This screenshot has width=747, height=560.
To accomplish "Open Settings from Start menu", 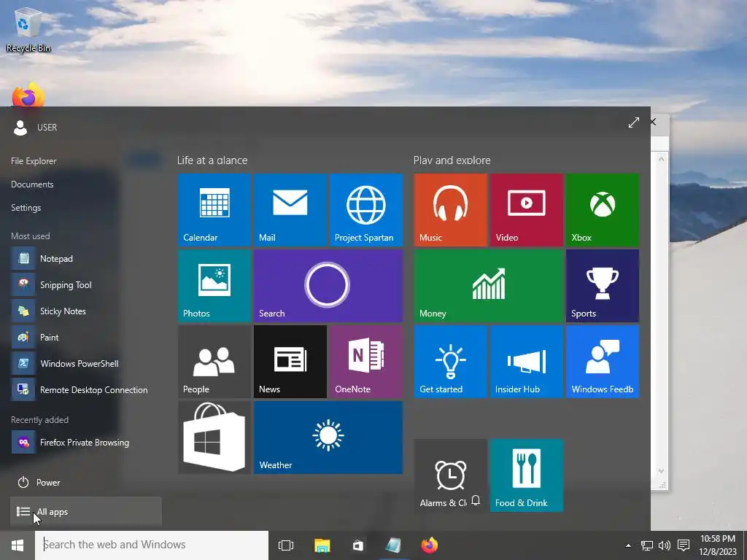I will [26, 208].
